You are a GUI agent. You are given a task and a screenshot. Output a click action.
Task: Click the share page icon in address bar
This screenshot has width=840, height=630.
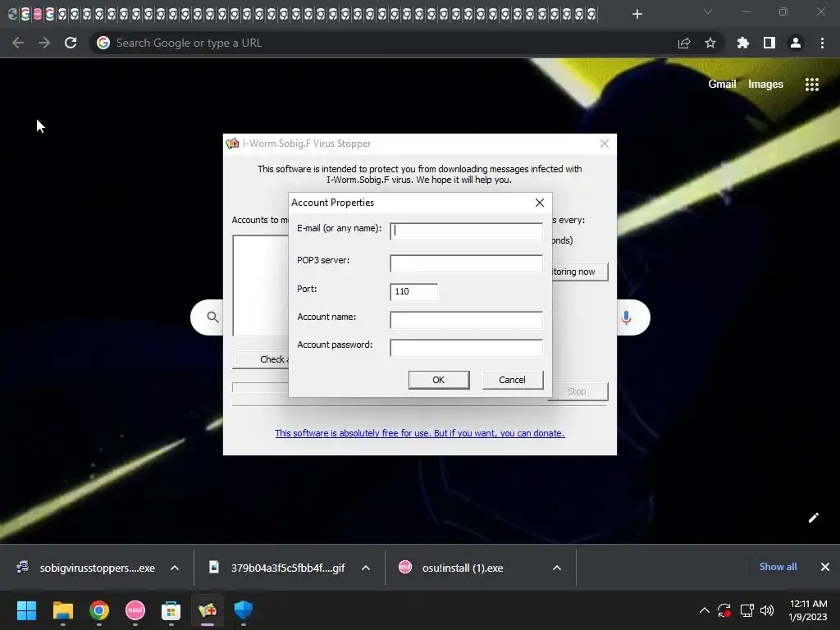pyautogui.click(x=683, y=43)
